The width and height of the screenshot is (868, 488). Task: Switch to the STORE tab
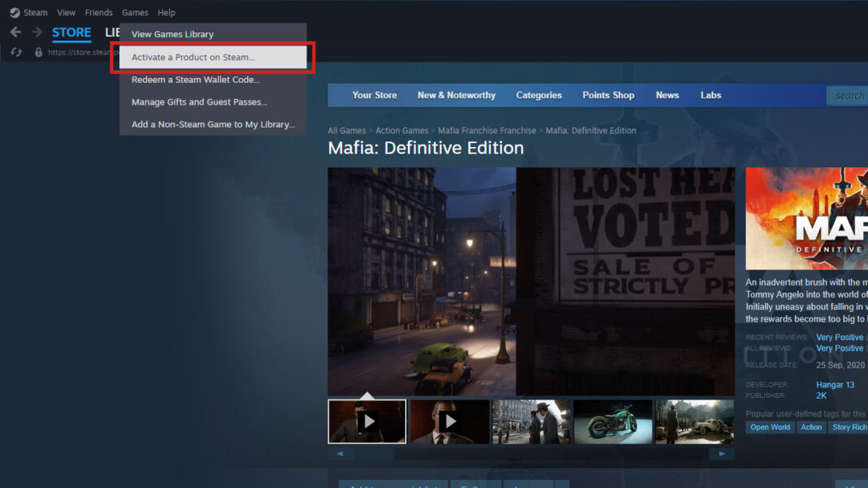[x=72, y=32]
